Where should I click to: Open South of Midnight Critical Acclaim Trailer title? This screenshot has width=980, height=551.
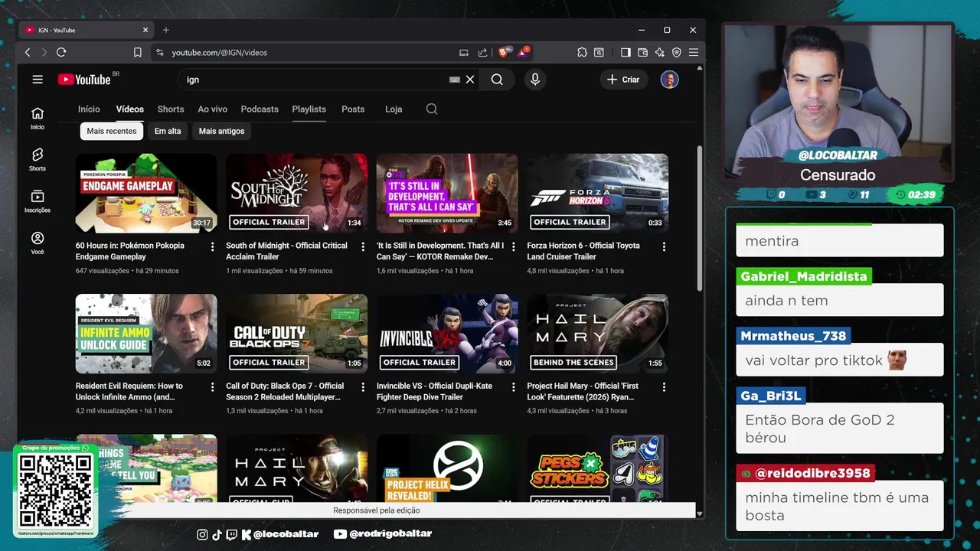point(286,251)
